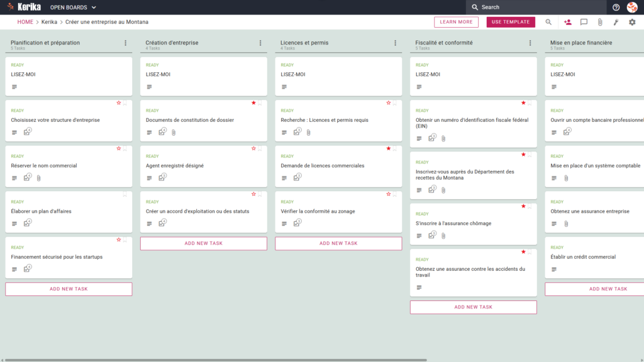Screen dimensions: 644x362
Task: Open the help icon in top bar
Action: [616, 8]
